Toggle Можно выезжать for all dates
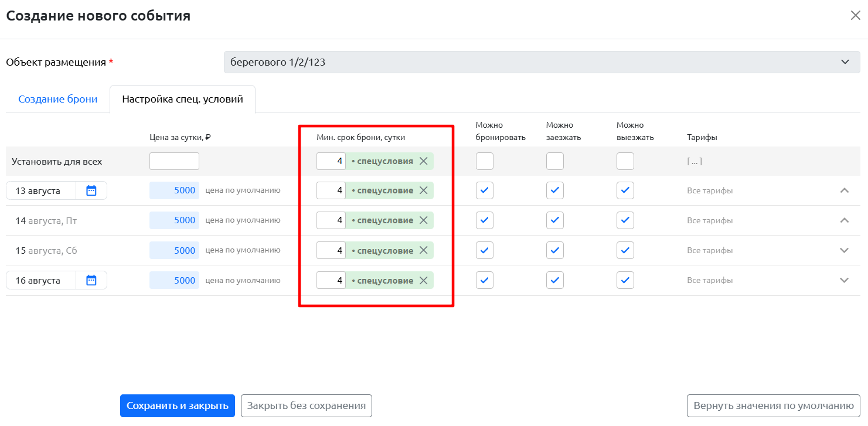This screenshot has width=868, height=426. (625, 161)
